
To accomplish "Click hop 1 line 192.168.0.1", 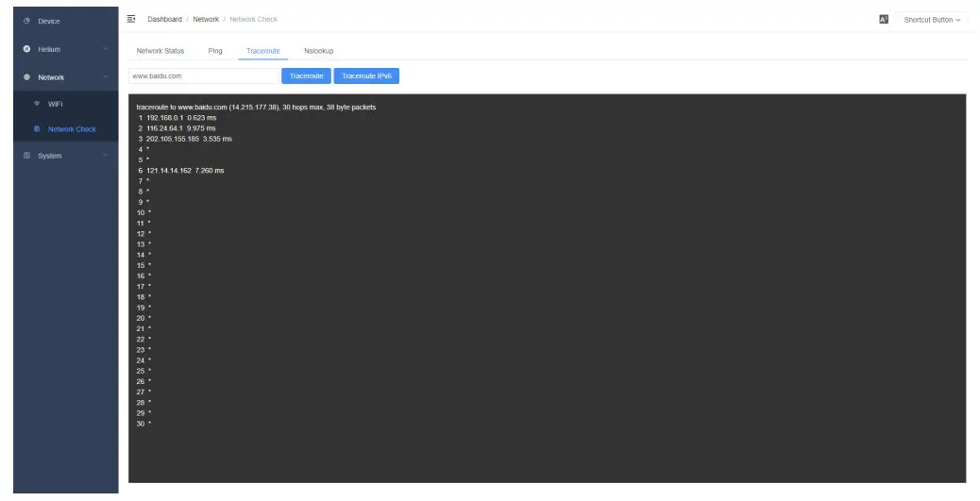I will point(177,118).
